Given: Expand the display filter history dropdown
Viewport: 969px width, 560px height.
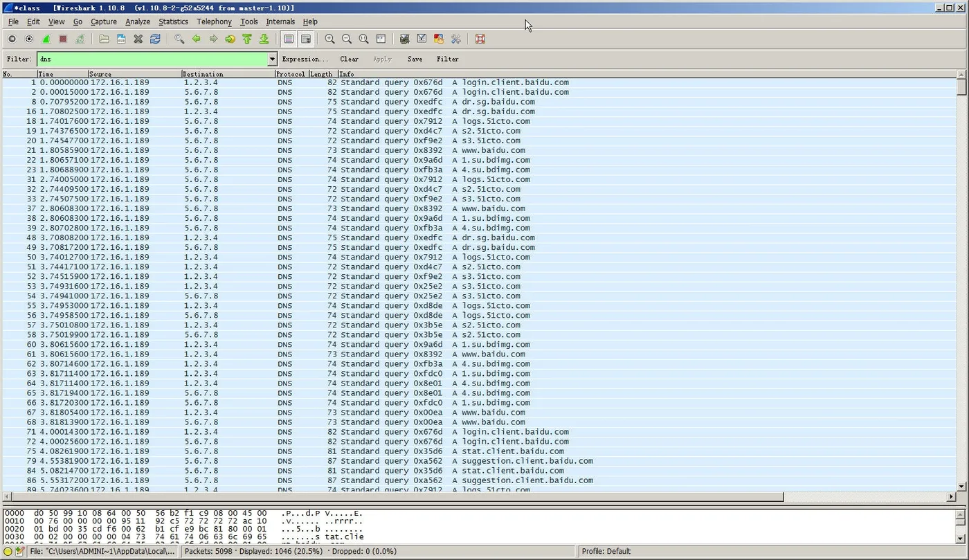Looking at the screenshot, I should pyautogui.click(x=272, y=60).
